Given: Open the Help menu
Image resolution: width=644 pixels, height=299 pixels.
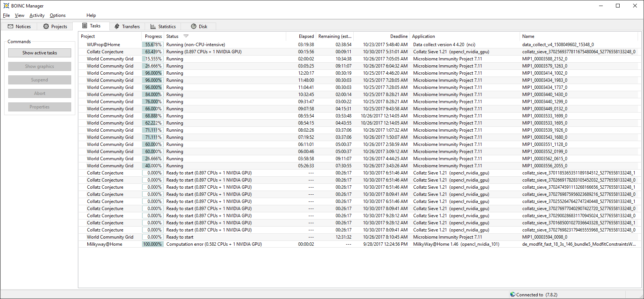Looking at the screenshot, I should click(91, 15).
